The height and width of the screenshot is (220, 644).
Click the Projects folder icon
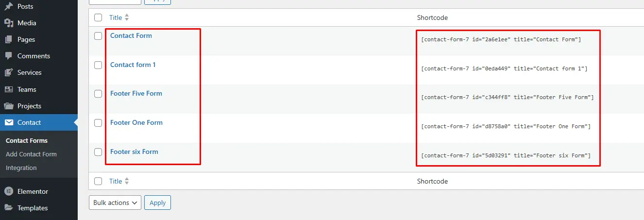(x=8, y=106)
